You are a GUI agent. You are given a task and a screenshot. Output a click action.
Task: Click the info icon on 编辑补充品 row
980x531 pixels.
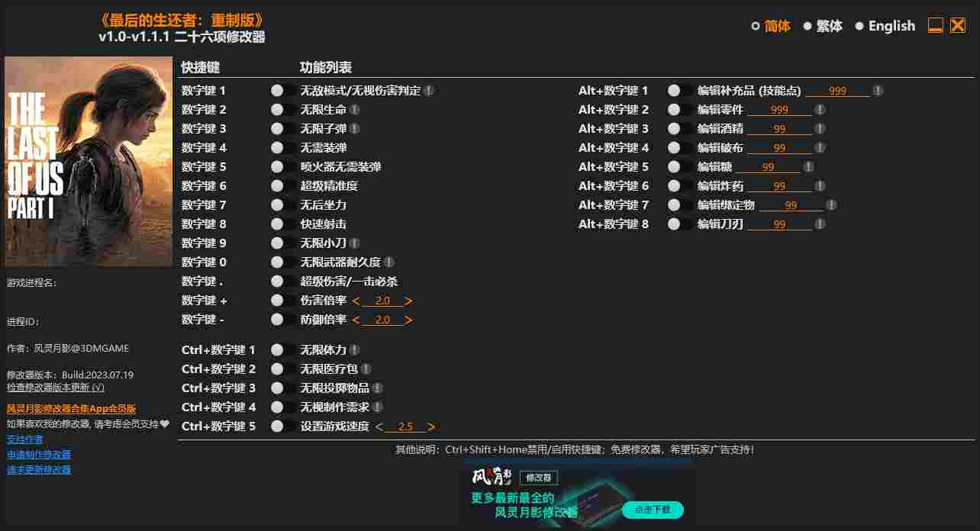878,91
